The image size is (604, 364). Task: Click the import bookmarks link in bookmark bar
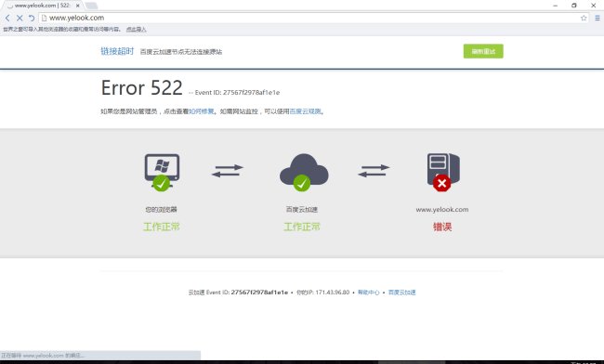coord(136,29)
